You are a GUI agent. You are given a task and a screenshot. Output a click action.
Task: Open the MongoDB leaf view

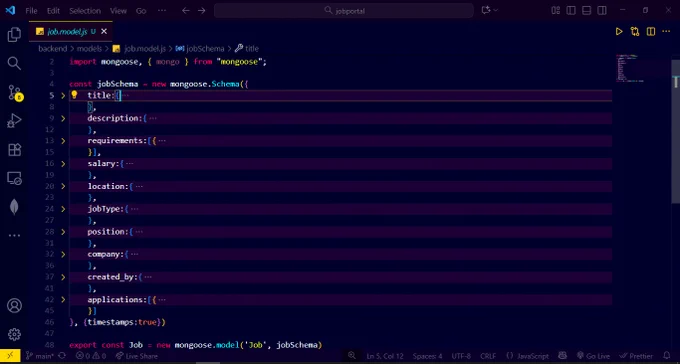(x=14, y=207)
